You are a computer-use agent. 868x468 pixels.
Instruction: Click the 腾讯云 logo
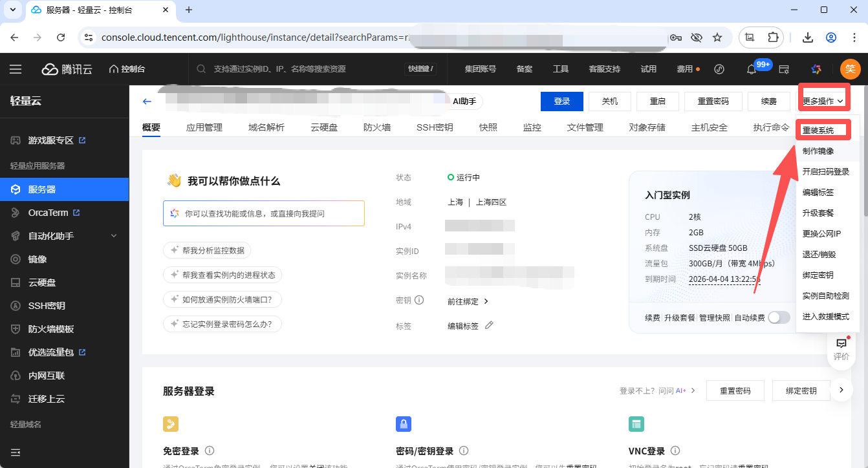[69, 69]
